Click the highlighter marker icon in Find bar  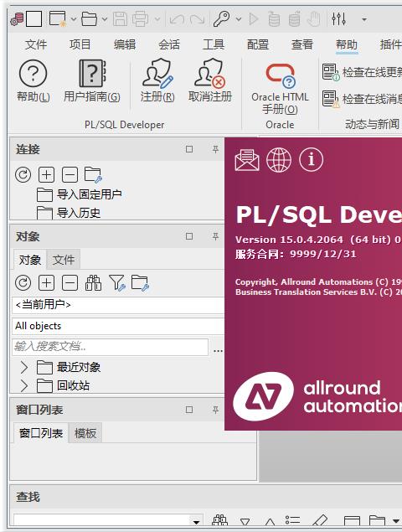pos(319,520)
